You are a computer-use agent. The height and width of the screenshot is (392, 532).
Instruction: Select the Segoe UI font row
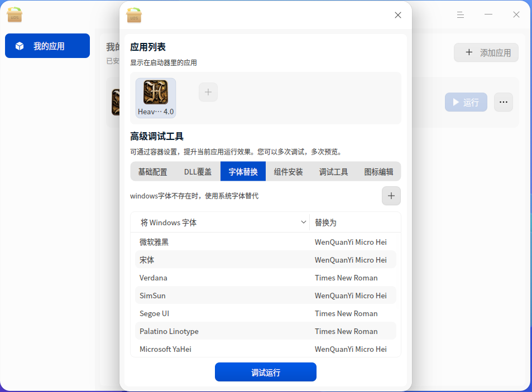point(266,313)
